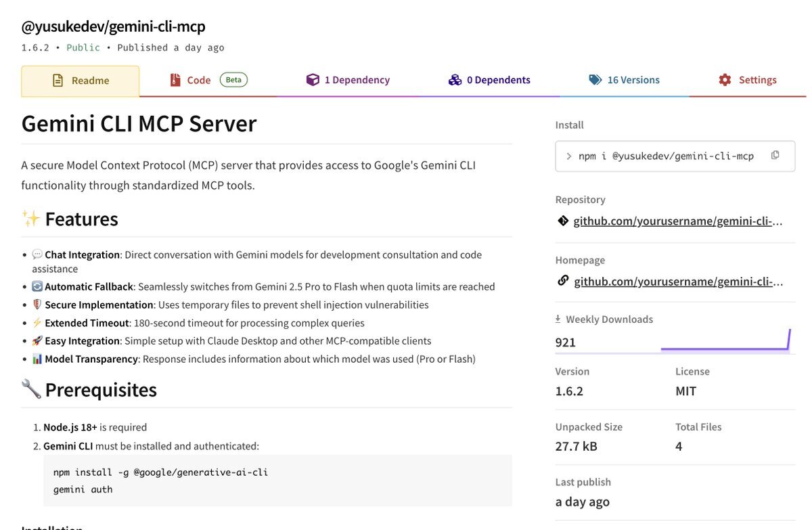Click the Prerequisites heading
The width and height of the screenshot is (812, 530).
[x=101, y=390]
